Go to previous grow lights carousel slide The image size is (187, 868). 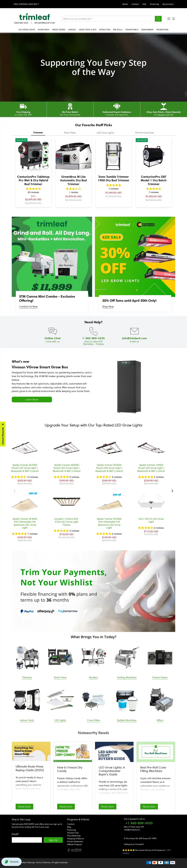tap(15, 491)
